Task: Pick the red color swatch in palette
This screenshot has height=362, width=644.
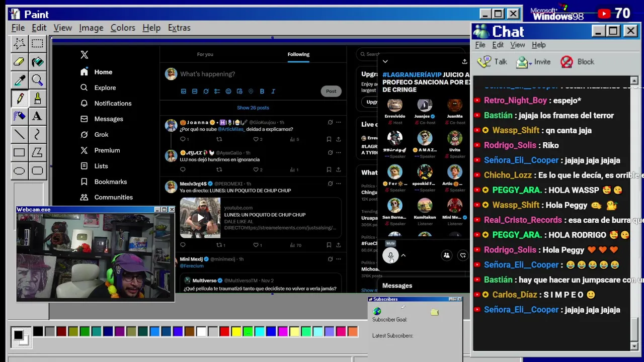Action: tap(224, 331)
